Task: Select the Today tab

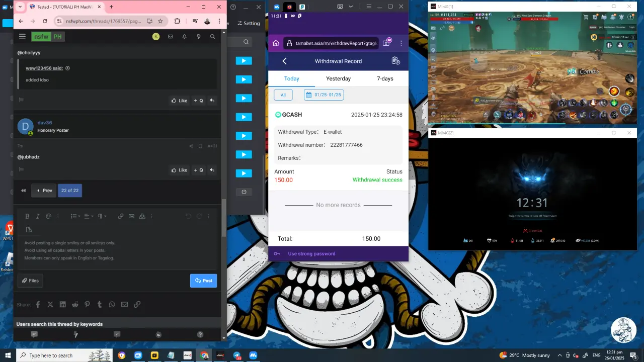Action: [292, 78]
